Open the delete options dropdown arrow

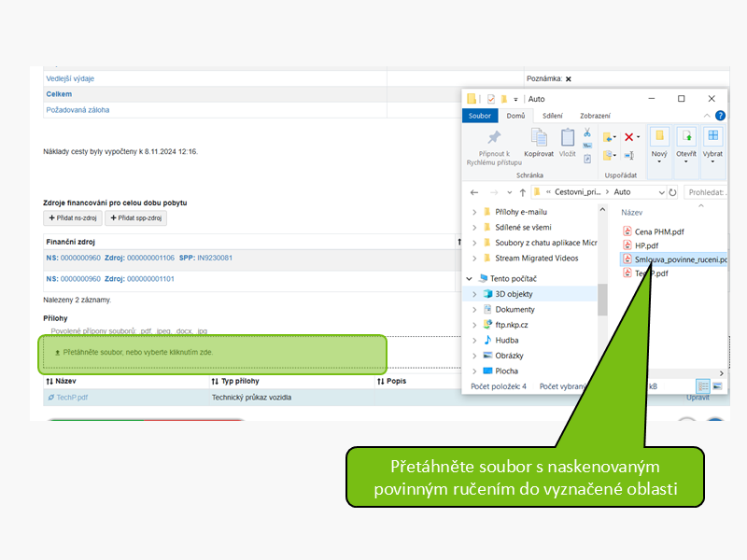click(639, 137)
